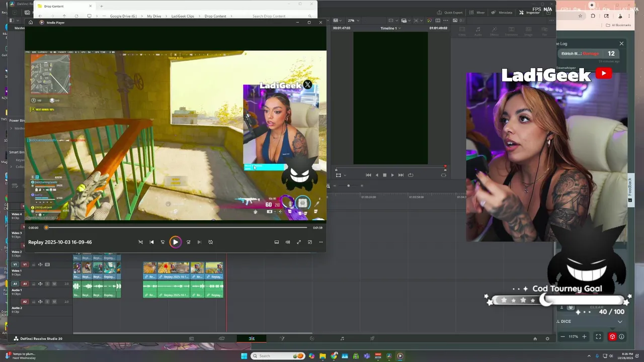
Task: Open the Metadata panel
Action: point(502,13)
